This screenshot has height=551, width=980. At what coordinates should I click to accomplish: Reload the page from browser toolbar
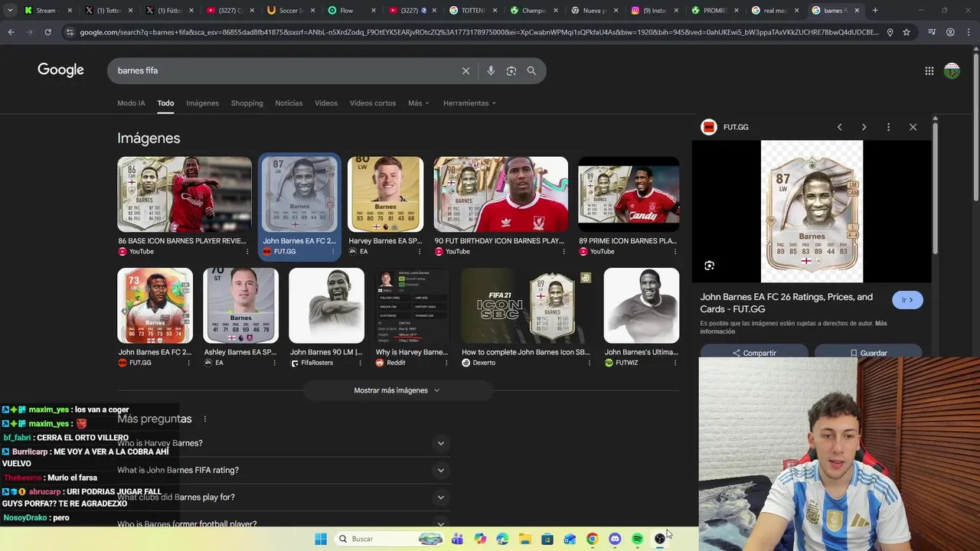(47, 32)
